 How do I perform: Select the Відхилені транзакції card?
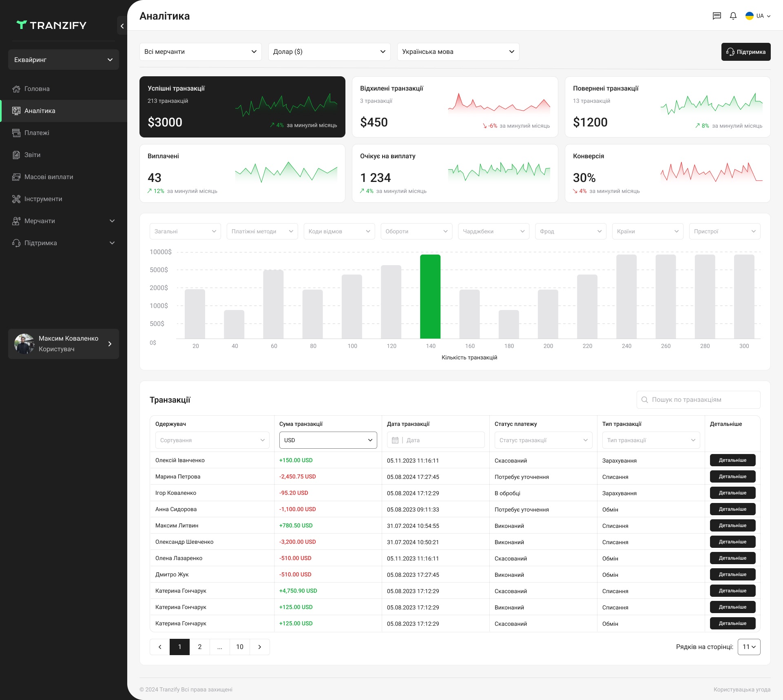click(x=455, y=107)
